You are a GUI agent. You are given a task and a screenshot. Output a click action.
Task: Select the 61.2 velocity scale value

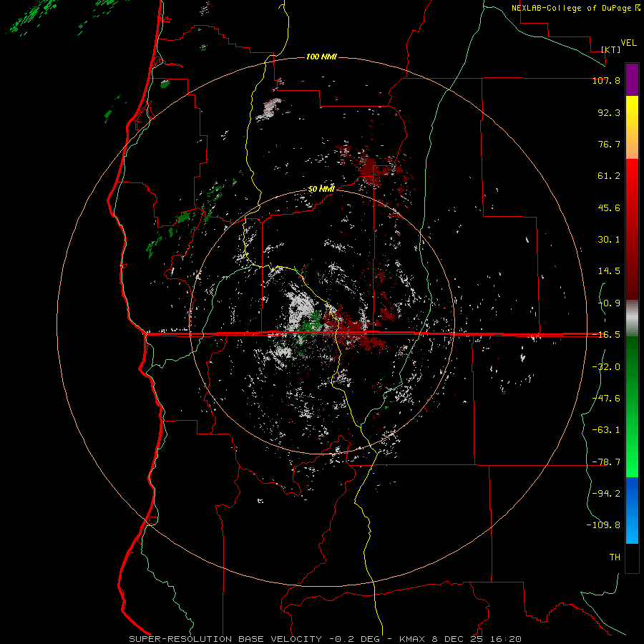pyautogui.click(x=609, y=176)
